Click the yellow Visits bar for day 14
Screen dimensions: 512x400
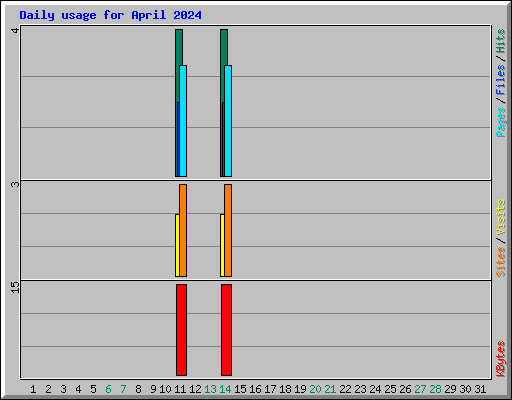point(222,245)
